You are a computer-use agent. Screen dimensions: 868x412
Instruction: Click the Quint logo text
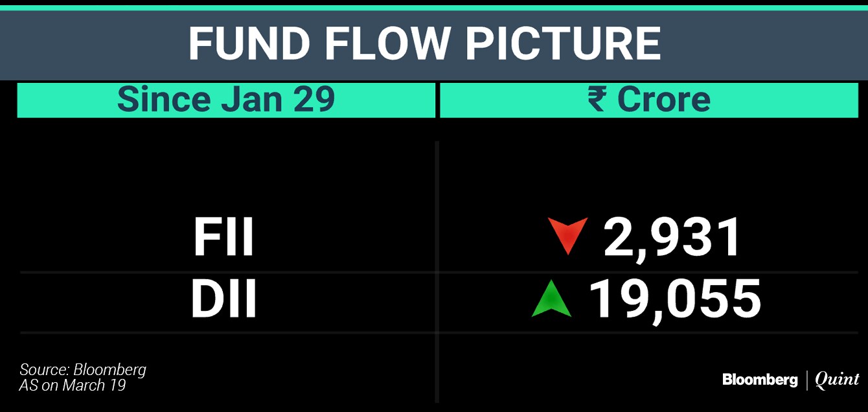(x=837, y=380)
